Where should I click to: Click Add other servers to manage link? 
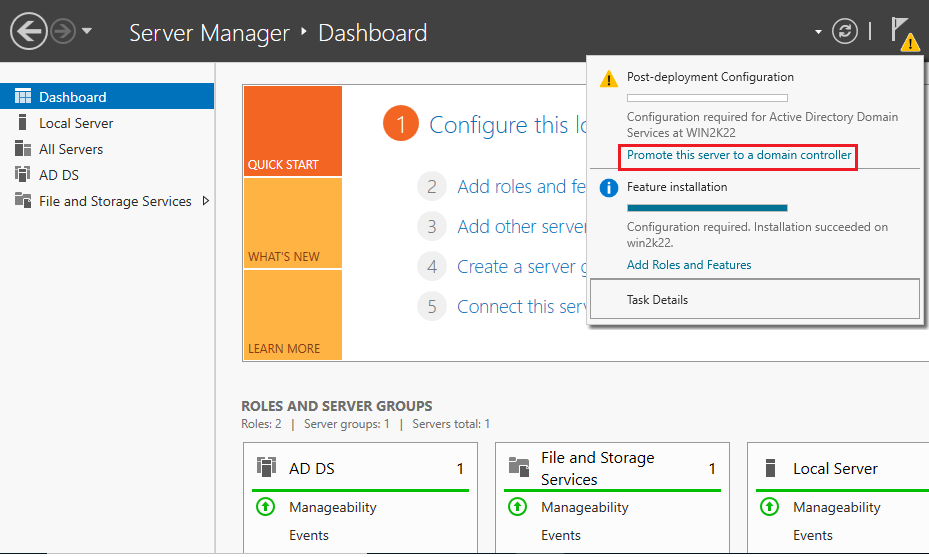[x=521, y=226]
